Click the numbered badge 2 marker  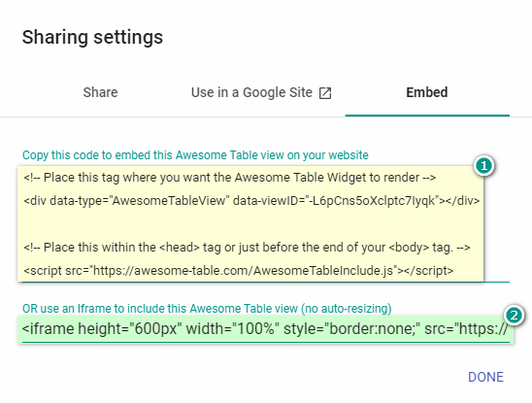coord(514,316)
